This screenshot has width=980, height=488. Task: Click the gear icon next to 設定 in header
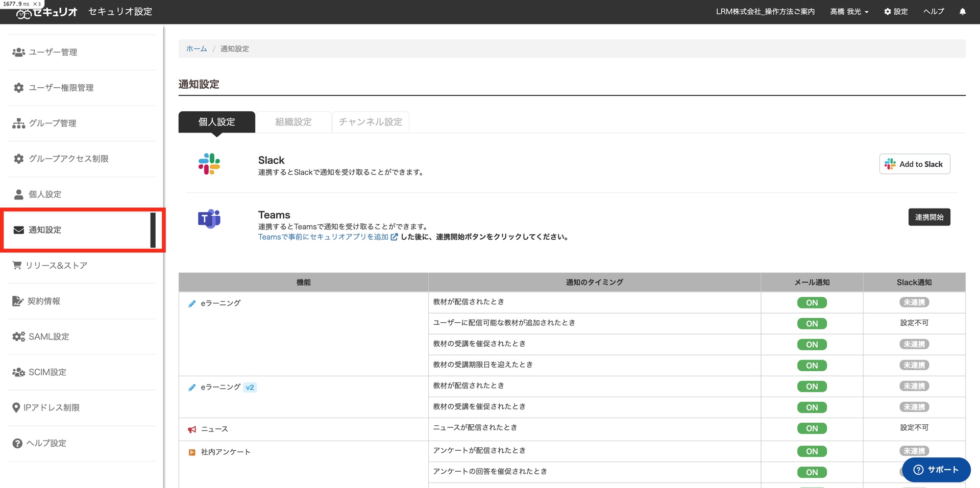coord(888,12)
